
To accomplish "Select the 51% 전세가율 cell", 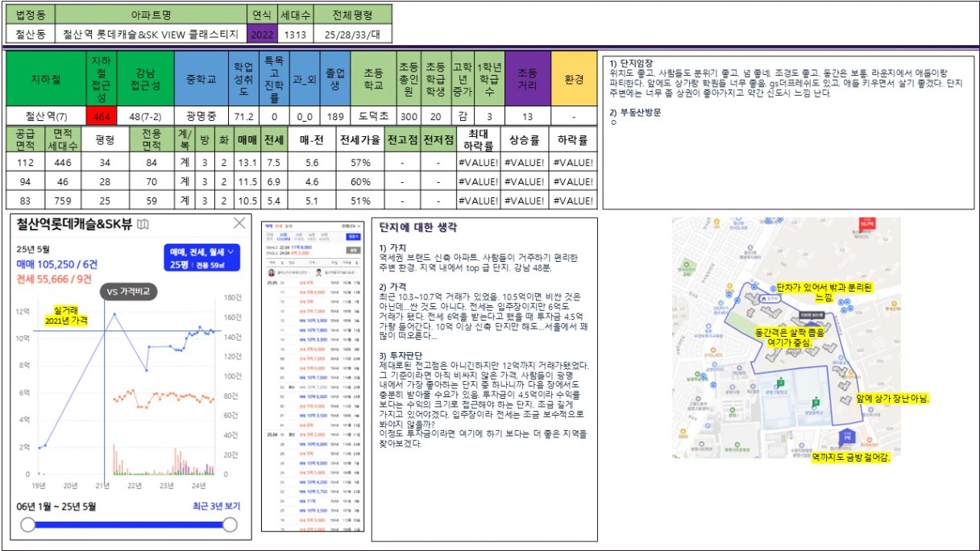I will click(359, 200).
